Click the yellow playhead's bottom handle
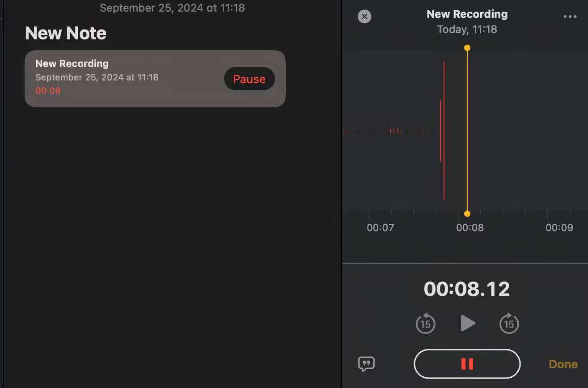The height and width of the screenshot is (388, 588). [x=467, y=214]
